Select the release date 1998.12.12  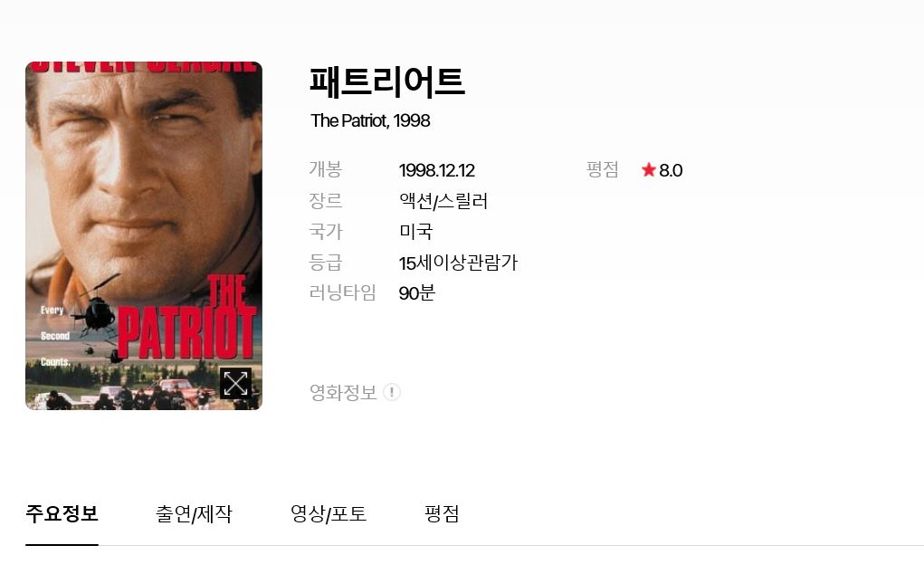[x=437, y=170]
